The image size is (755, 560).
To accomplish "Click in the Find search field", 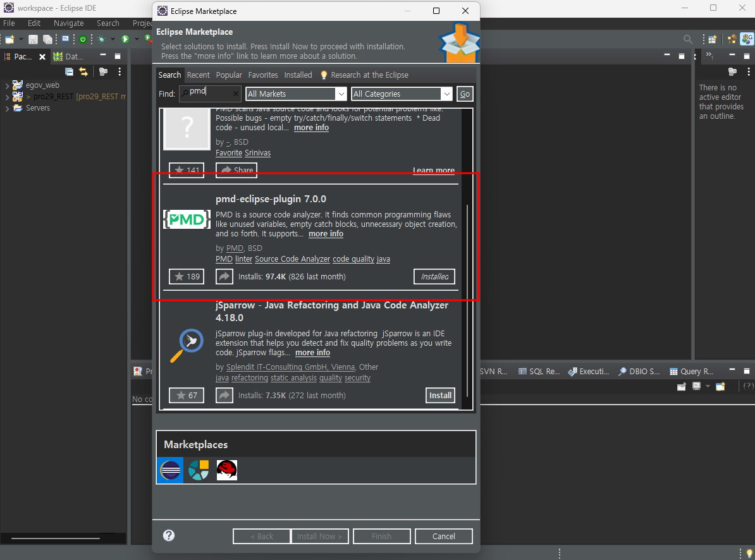I will [x=210, y=94].
